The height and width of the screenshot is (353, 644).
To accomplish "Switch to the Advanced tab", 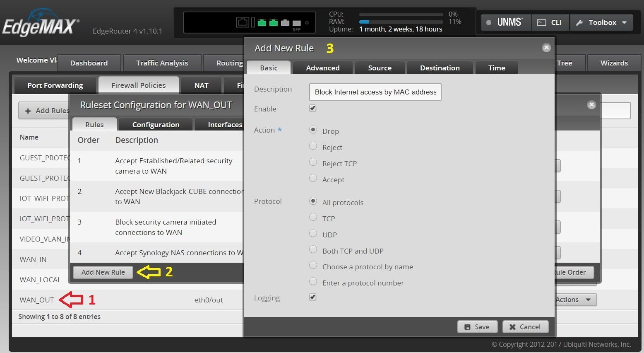I will pyautogui.click(x=322, y=68).
